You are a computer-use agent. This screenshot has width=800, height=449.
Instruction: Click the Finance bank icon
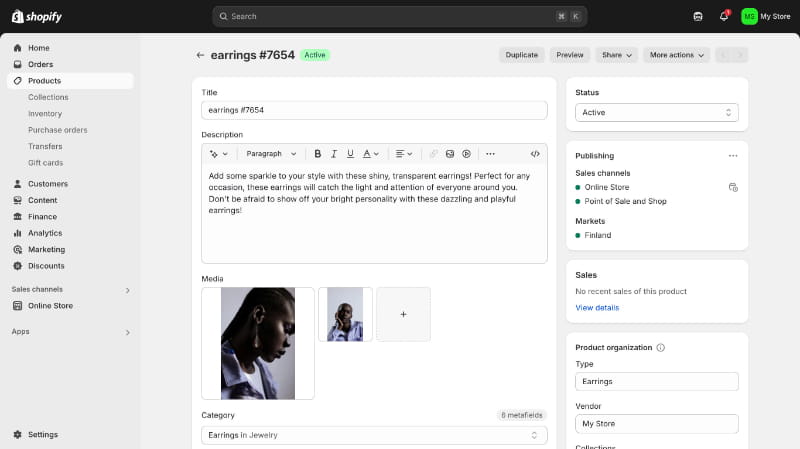pyautogui.click(x=17, y=216)
